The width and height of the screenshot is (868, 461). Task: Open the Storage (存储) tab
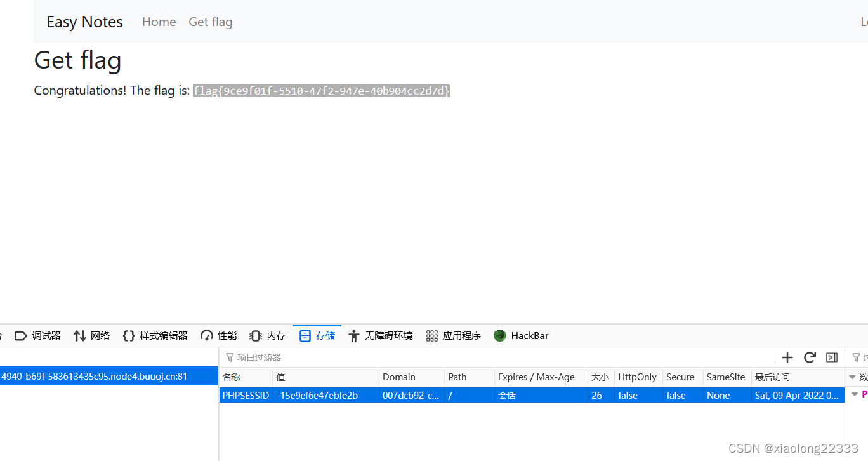click(x=317, y=336)
